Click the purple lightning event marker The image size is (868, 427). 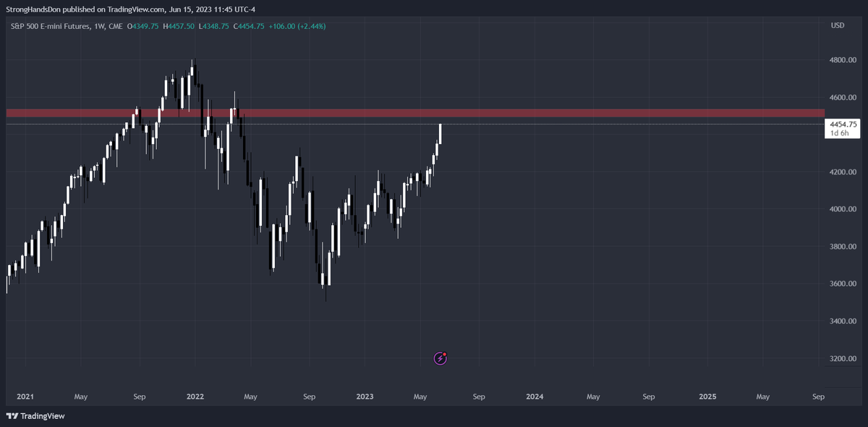440,358
